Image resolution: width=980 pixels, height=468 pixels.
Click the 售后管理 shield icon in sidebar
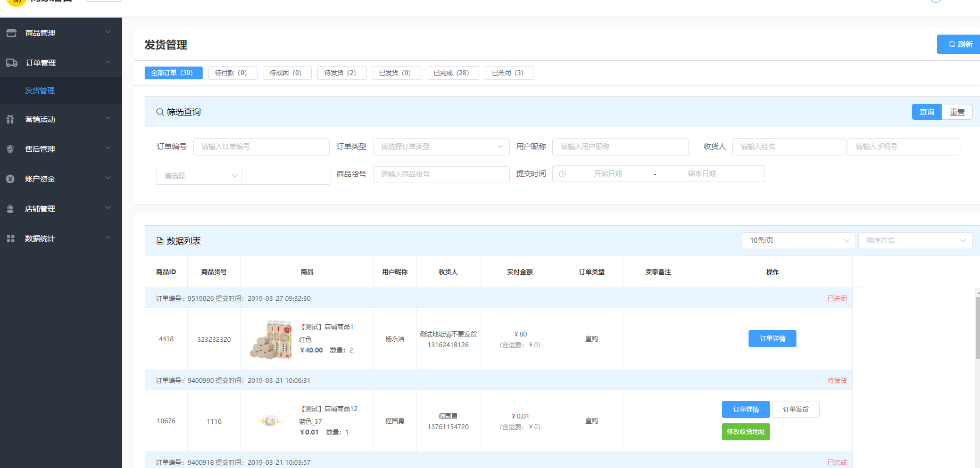(x=10, y=149)
